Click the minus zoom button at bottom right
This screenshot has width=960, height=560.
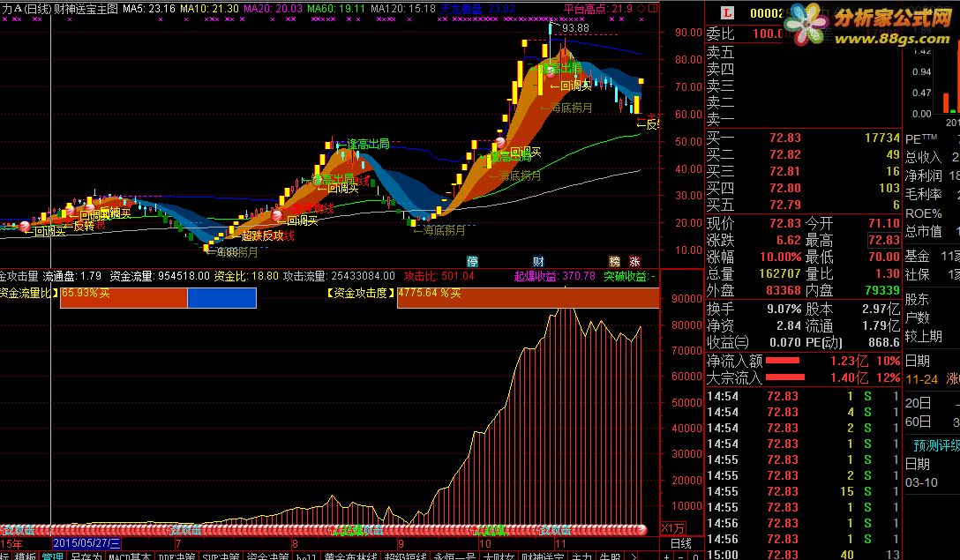point(681,556)
